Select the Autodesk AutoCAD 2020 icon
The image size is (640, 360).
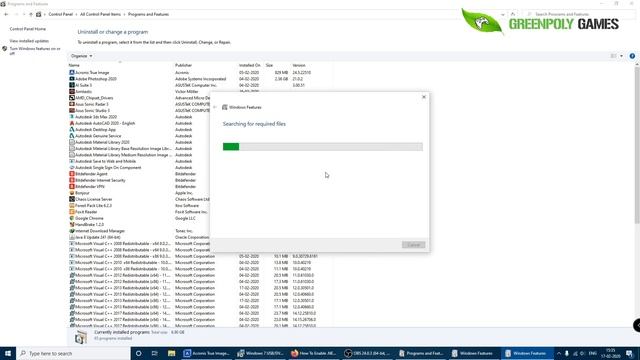coord(72,123)
